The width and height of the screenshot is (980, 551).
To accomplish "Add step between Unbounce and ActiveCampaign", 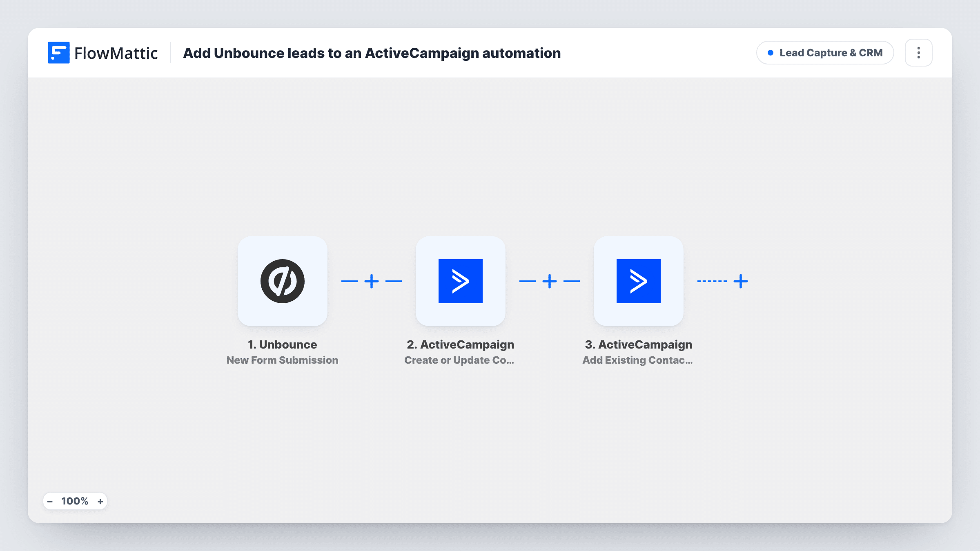I will click(x=372, y=281).
